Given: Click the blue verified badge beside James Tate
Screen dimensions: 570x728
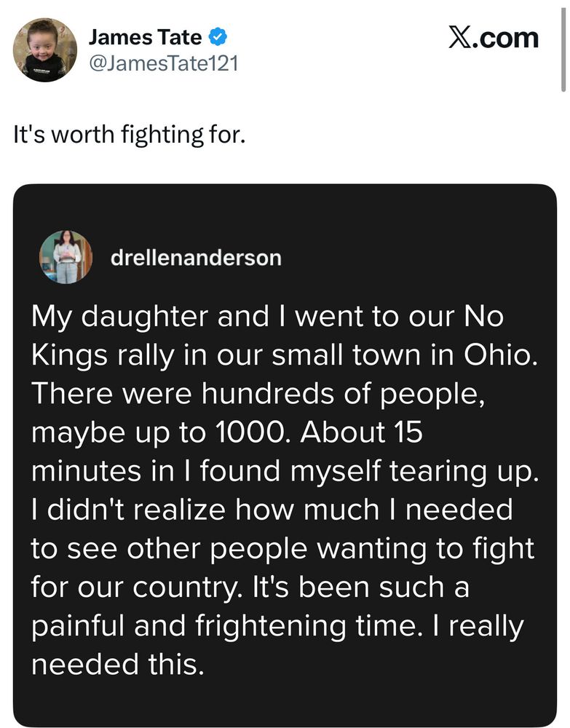Looking at the screenshot, I should (217, 36).
